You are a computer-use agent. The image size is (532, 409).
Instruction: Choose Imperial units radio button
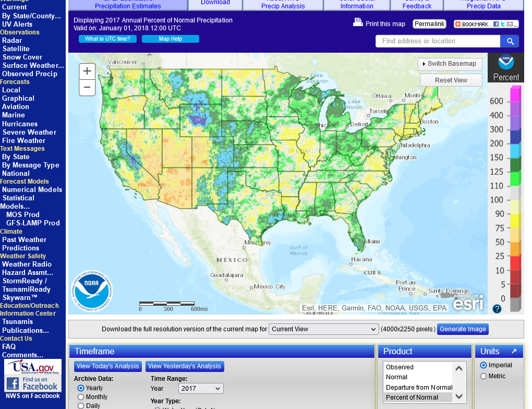483,365
